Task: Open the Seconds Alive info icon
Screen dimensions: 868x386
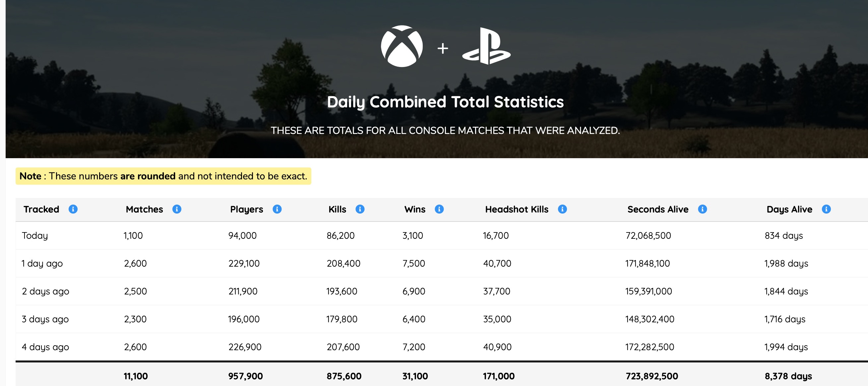Action: [x=702, y=209]
